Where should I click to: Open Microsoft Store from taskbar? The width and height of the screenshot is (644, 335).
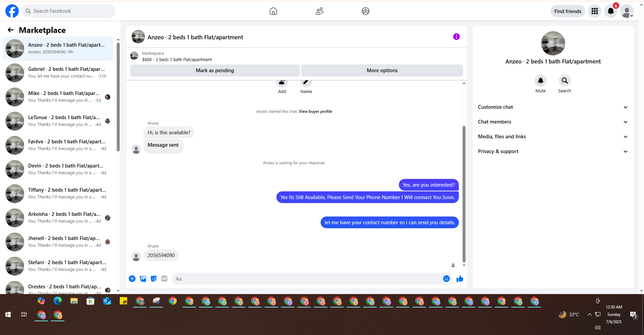tap(91, 301)
